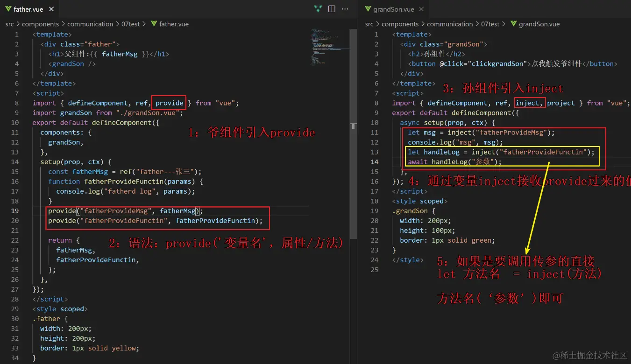Screen dimensions: 631x364
Task: Close the grandSon.vue tab
Action: 421,9
